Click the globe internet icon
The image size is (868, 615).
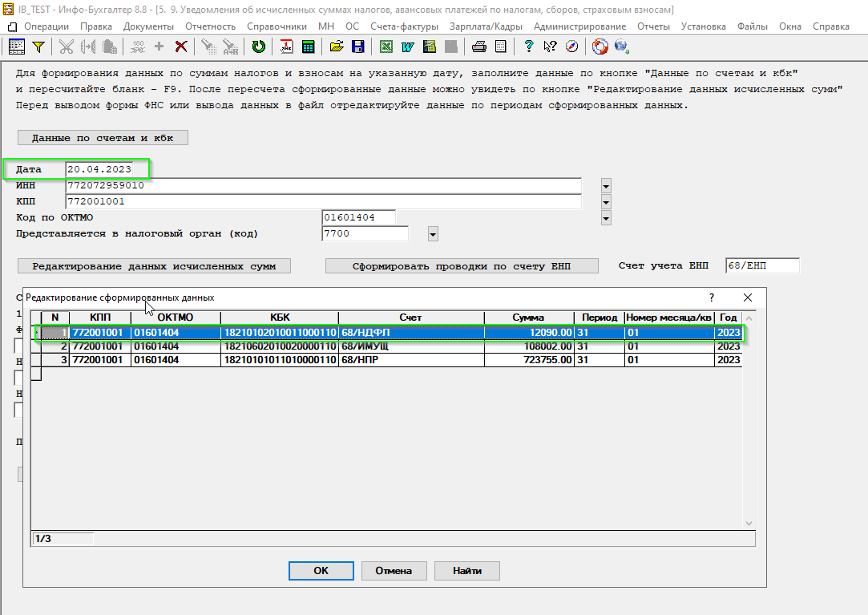[621, 47]
